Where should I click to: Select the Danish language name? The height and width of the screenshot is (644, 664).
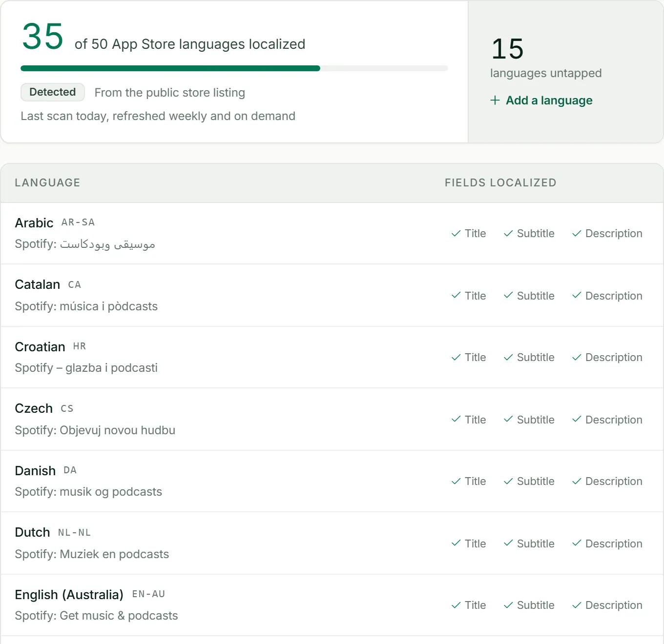click(35, 471)
